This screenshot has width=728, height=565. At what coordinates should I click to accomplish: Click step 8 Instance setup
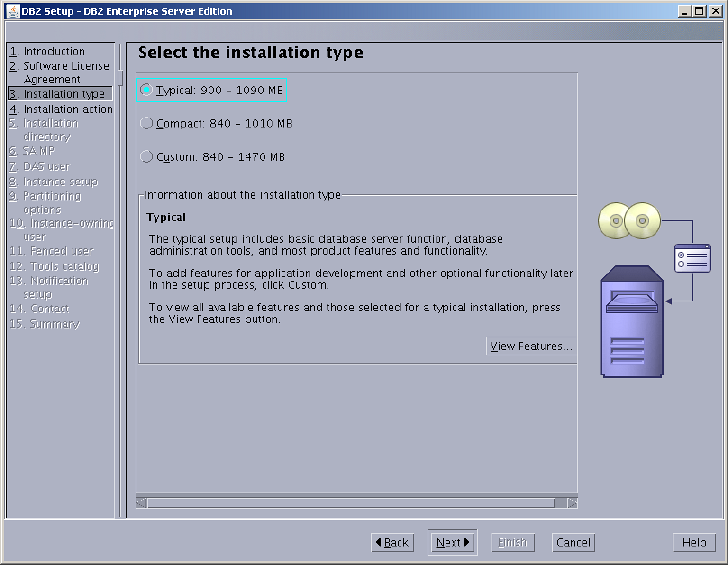[53, 181]
